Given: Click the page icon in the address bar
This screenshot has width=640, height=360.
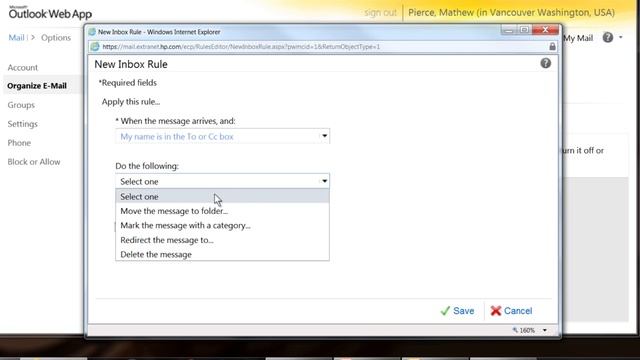Looking at the screenshot, I should pyautogui.click(x=95, y=47).
